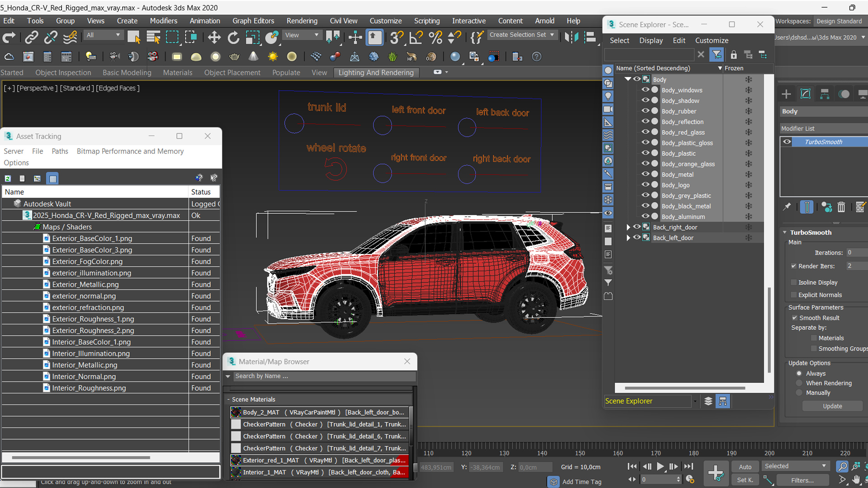868x488 pixels.
Task: Hide the Body_windows object
Action: 645,90
